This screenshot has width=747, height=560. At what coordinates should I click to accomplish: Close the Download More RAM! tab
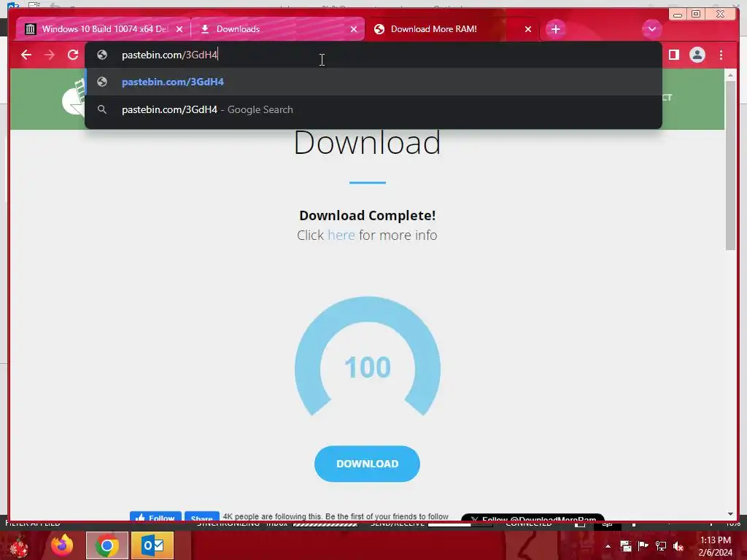528,29
